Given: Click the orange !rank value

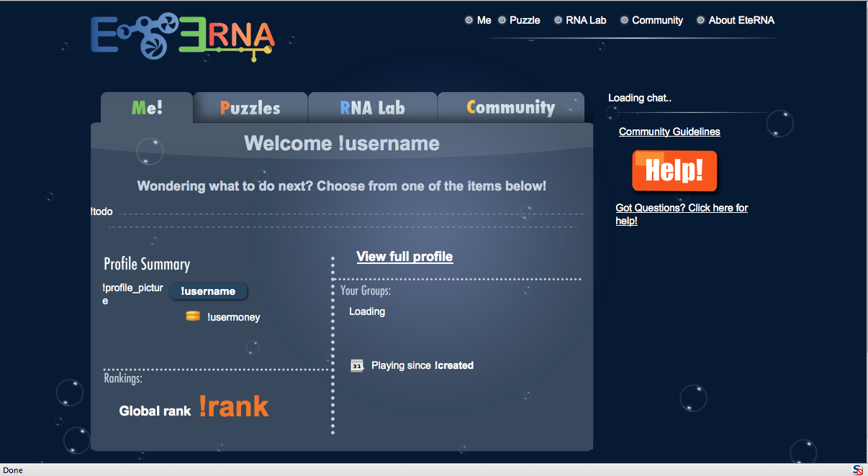Looking at the screenshot, I should (x=233, y=407).
